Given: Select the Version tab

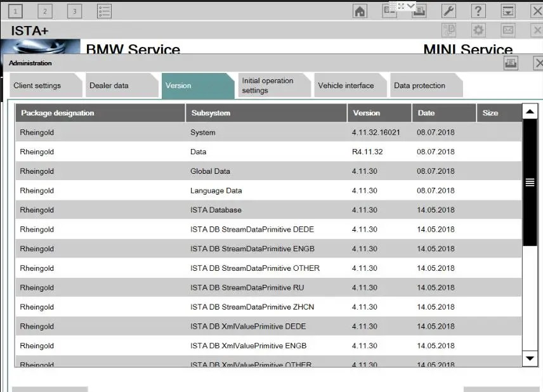Looking at the screenshot, I should pyautogui.click(x=198, y=86).
